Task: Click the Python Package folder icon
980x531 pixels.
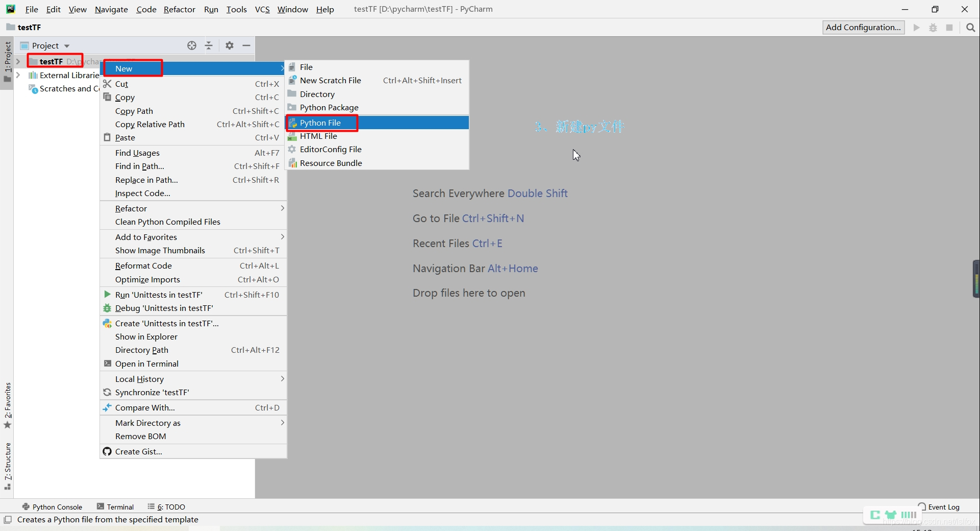Action: [x=292, y=107]
